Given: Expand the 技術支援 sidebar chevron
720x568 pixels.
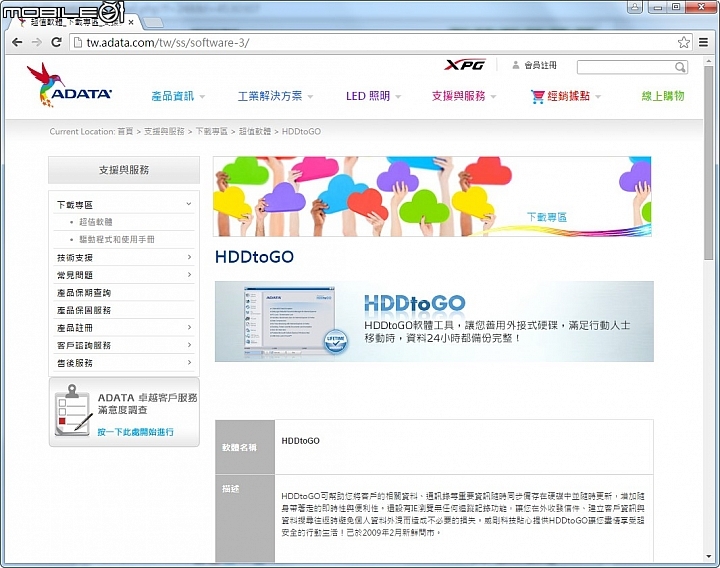Looking at the screenshot, I should (x=189, y=257).
